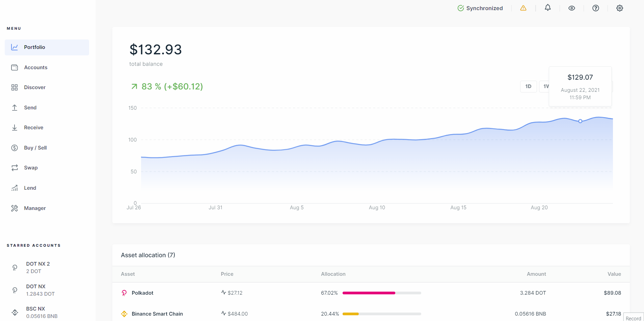The height and width of the screenshot is (321, 644).
Task: Open starred account BSC NX
Action: [x=47, y=313]
